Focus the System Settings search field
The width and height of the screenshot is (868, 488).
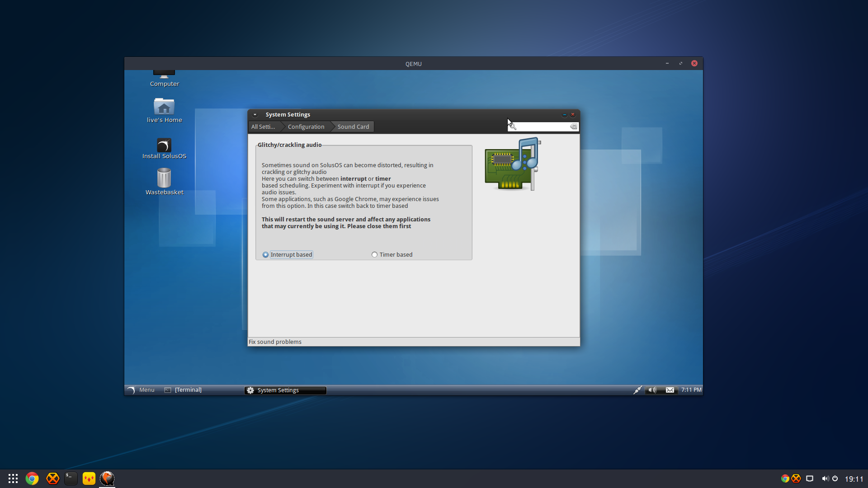point(542,127)
